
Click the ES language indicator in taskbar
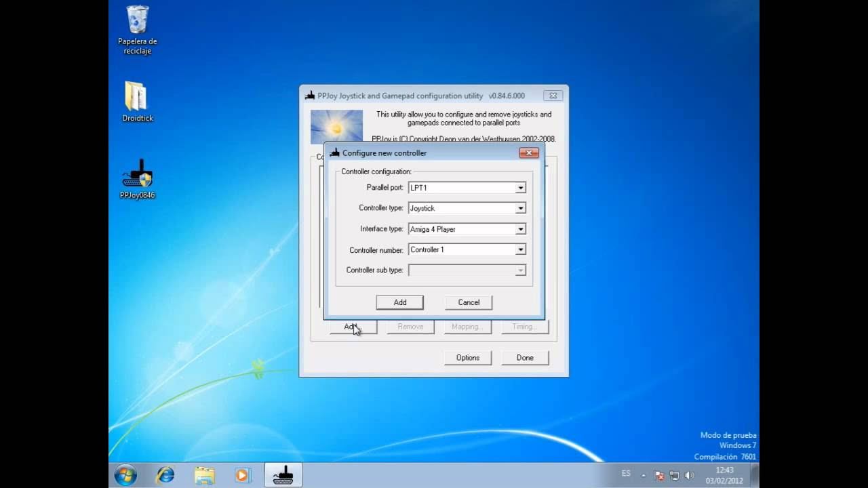coord(626,474)
